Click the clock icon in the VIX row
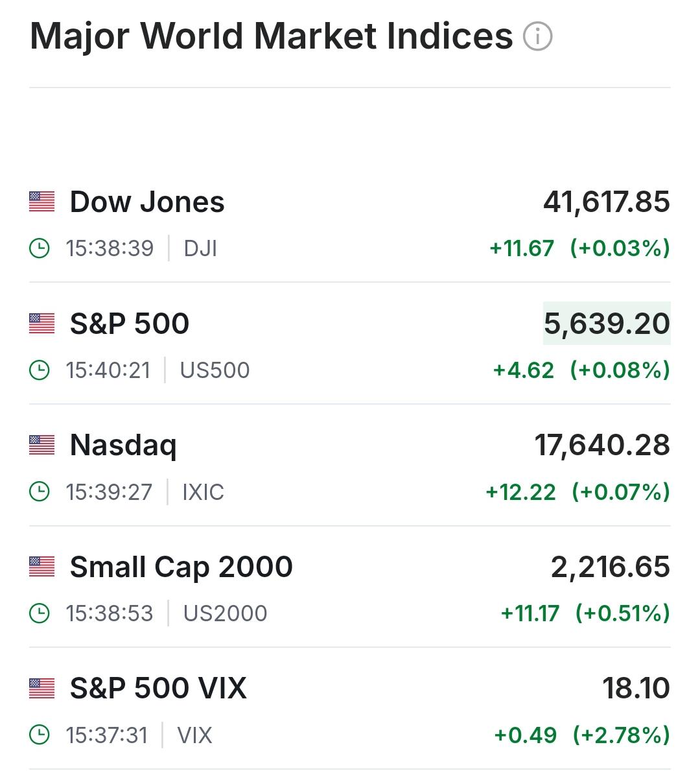Screen dimensions: 700x771 [40, 735]
